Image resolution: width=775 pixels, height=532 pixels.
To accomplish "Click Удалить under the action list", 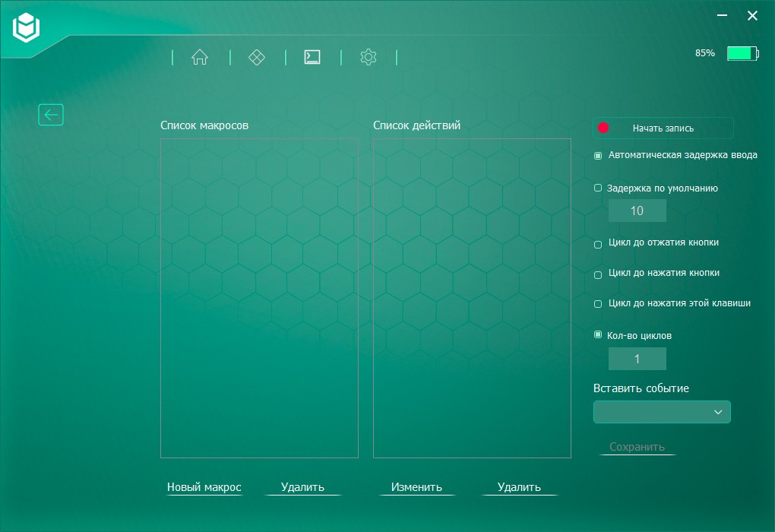I will 519,487.
